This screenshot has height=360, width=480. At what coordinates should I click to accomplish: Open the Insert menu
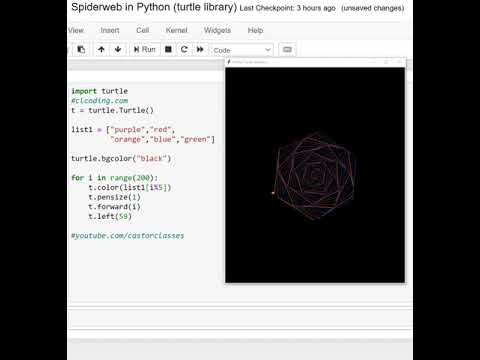pos(110,30)
